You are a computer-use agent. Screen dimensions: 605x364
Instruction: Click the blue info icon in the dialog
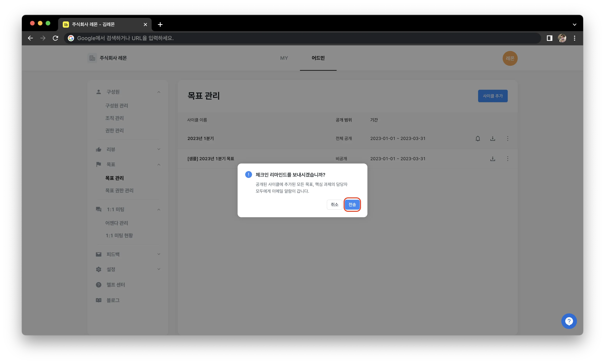pos(248,174)
